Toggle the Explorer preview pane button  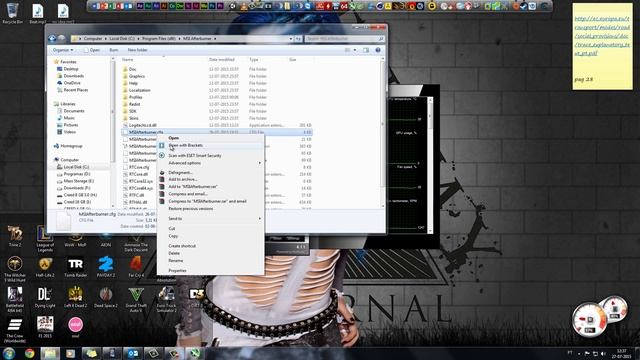(366, 50)
